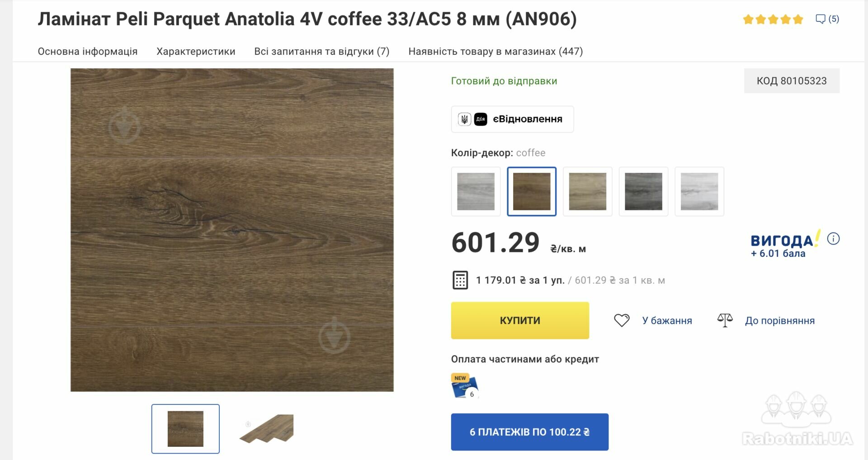The width and height of the screenshot is (868, 460).
Task: Select the laminate planks thumbnail
Action: (267, 429)
